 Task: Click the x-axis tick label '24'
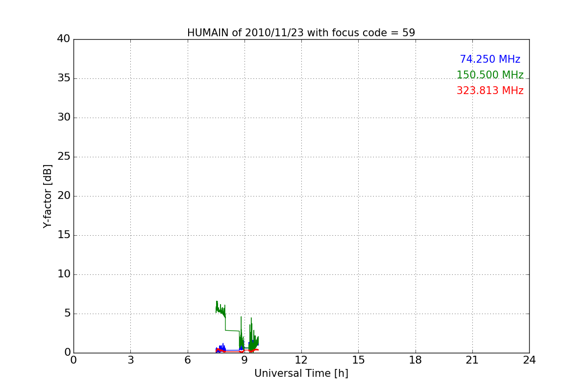pos(529,360)
